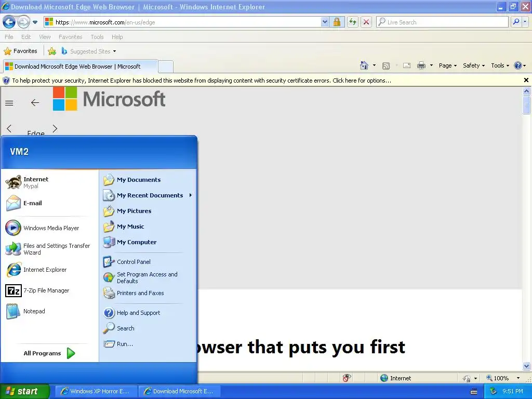Expand the address bar history dropdown

[x=325, y=22]
